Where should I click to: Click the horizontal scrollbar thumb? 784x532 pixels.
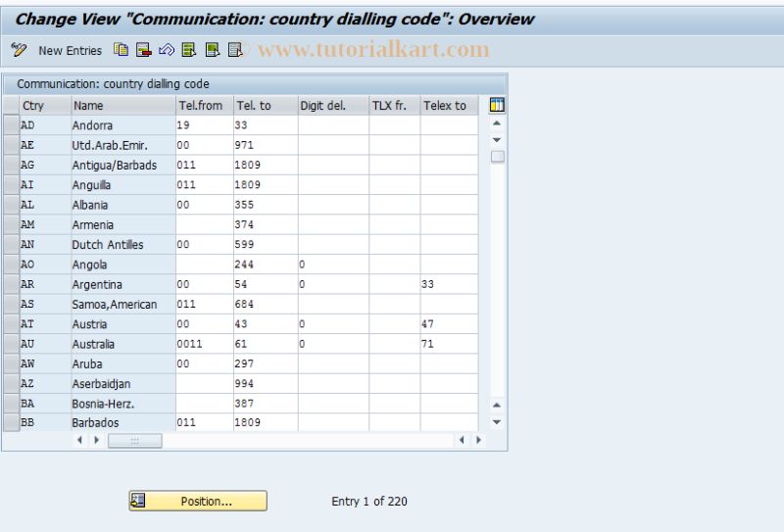[135, 441]
